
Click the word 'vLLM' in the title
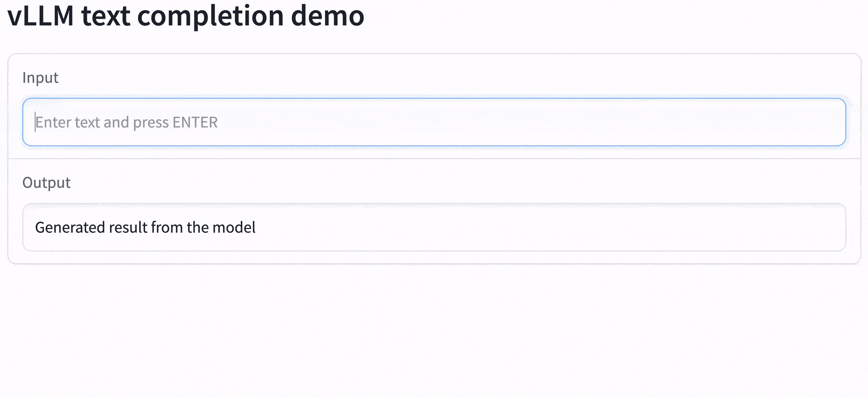(x=40, y=16)
